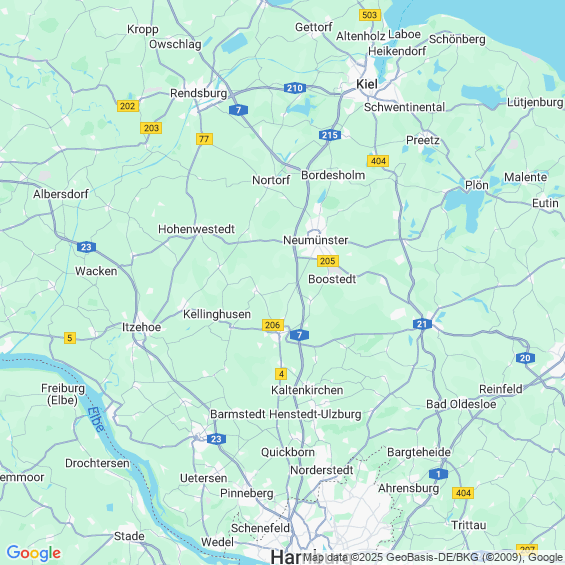This screenshot has height=565, width=565.
Task: Select the Itzehoe town label
Action: coord(141,327)
